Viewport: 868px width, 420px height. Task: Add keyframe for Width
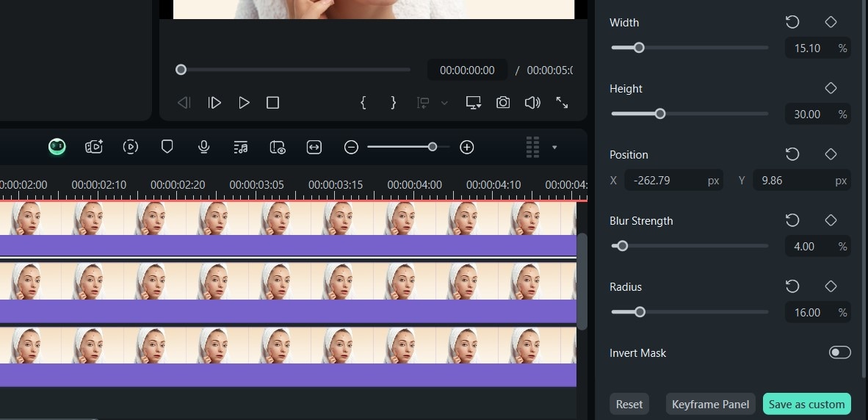click(831, 22)
